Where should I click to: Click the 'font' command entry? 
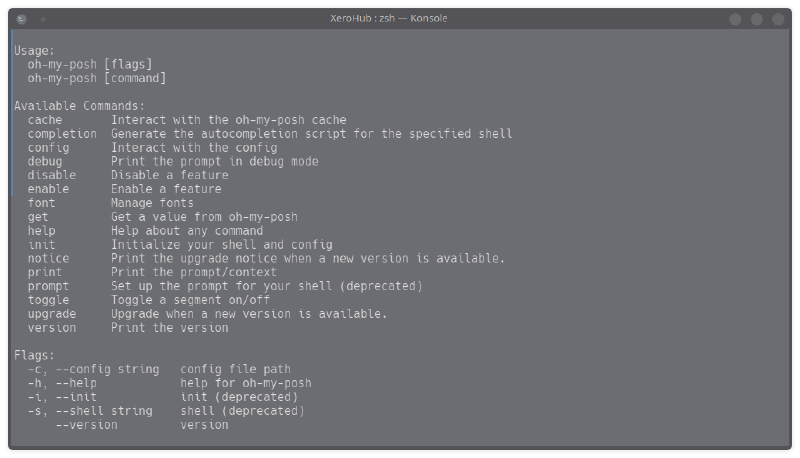tap(41, 203)
